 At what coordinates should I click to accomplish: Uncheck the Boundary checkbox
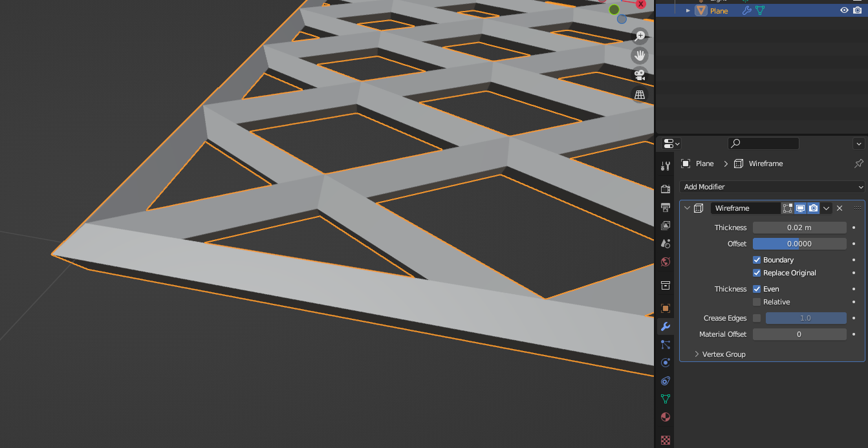(757, 260)
